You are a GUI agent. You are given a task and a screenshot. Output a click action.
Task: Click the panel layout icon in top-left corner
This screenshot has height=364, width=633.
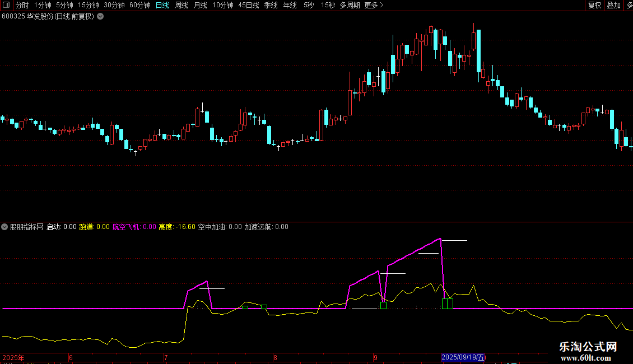click(x=6, y=5)
